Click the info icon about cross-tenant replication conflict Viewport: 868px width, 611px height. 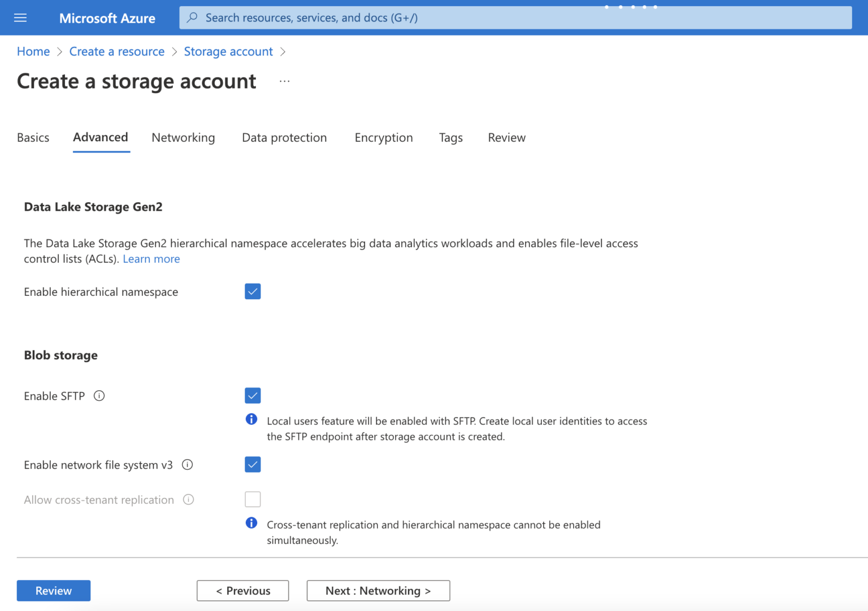click(x=251, y=523)
